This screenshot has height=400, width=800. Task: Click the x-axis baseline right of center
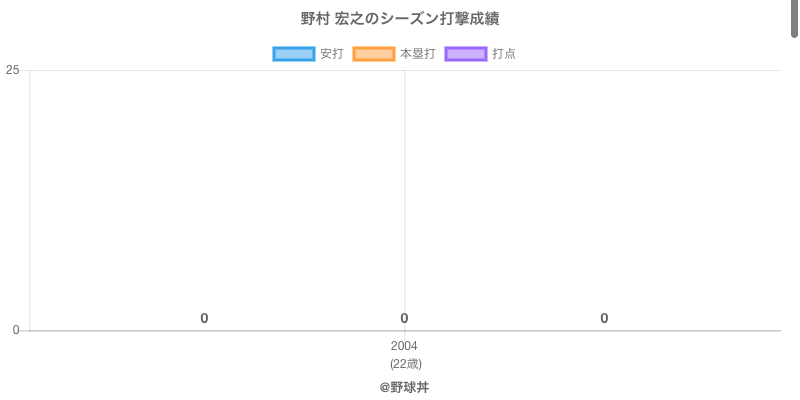[x=600, y=330]
